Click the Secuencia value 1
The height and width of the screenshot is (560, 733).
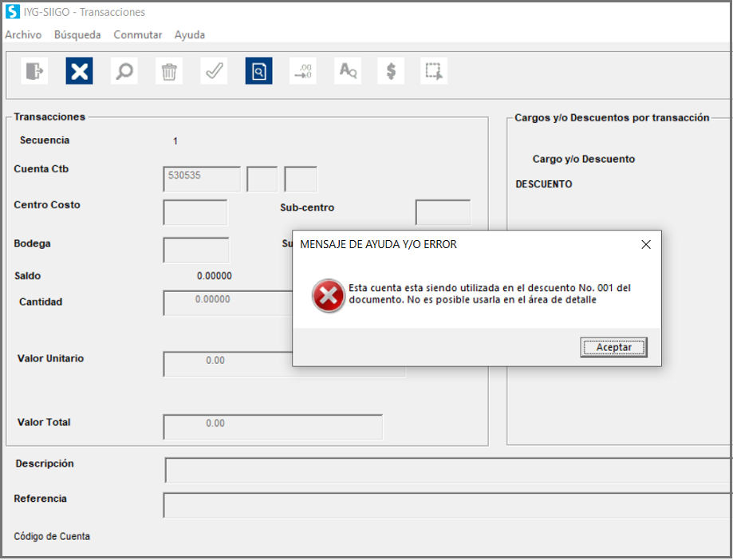click(x=175, y=141)
